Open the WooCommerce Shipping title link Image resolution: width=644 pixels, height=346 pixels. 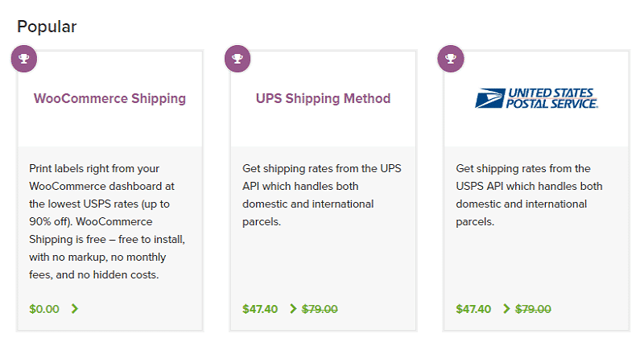click(109, 98)
